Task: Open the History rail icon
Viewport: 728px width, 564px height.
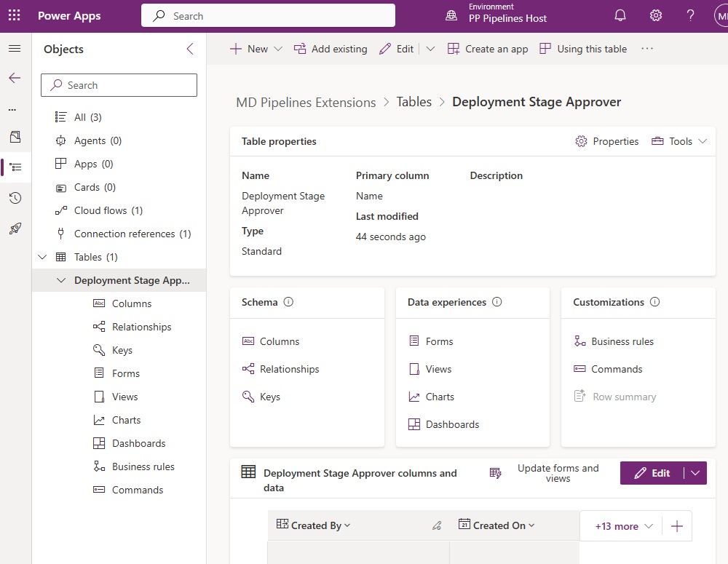Action: pyautogui.click(x=15, y=198)
